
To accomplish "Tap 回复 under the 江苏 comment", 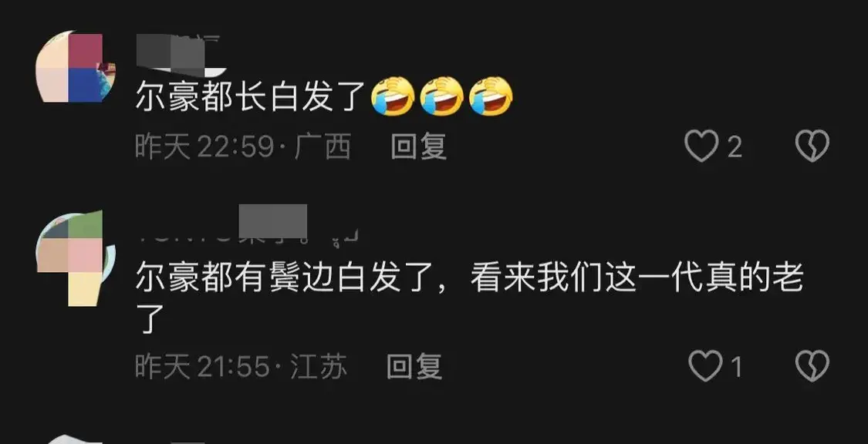I will pos(414,366).
